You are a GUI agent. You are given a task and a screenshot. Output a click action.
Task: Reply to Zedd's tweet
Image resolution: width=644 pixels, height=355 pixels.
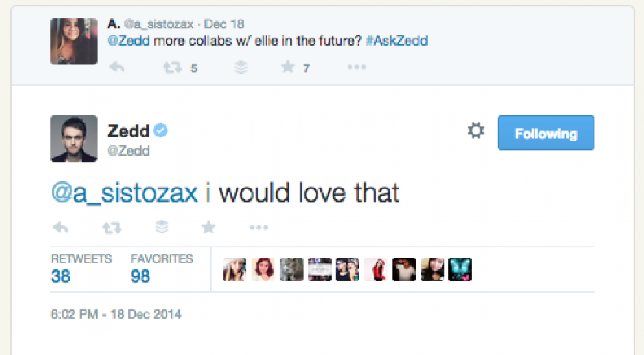click(60, 228)
